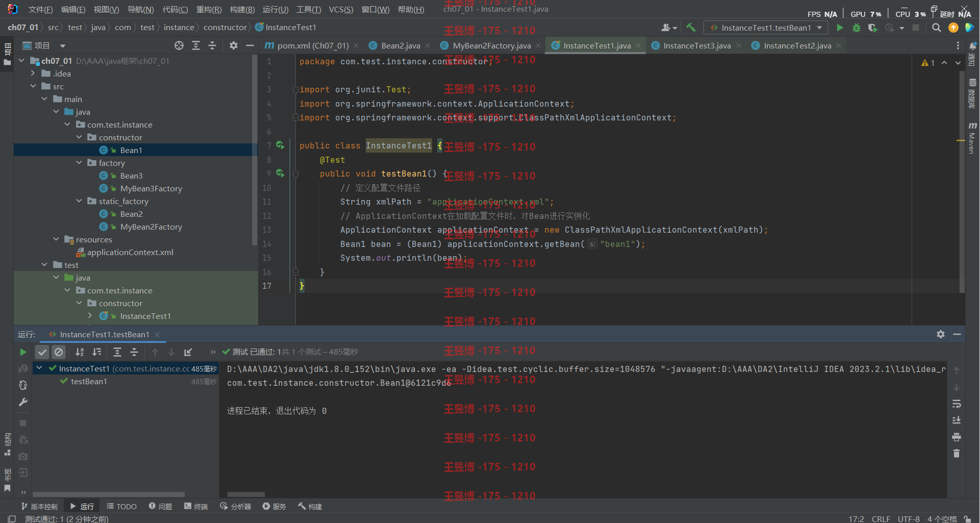Toggle soft-wrap in console output
The width and height of the screenshot is (980, 523).
pos(957,404)
